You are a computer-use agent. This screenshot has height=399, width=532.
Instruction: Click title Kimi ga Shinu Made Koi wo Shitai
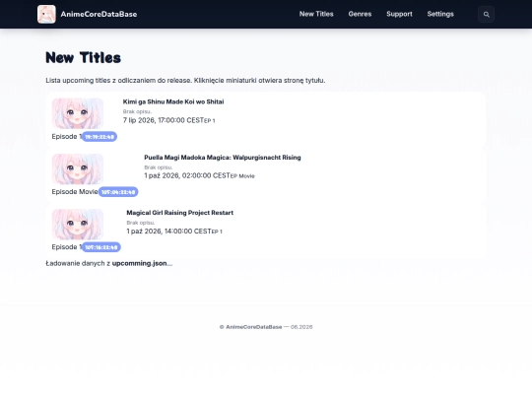(x=173, y=101)
